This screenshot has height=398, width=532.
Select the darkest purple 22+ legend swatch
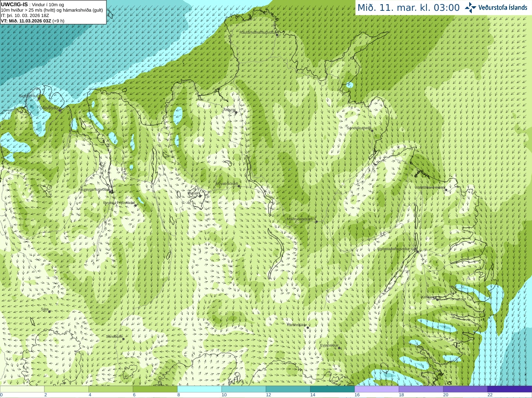[510, 389]
